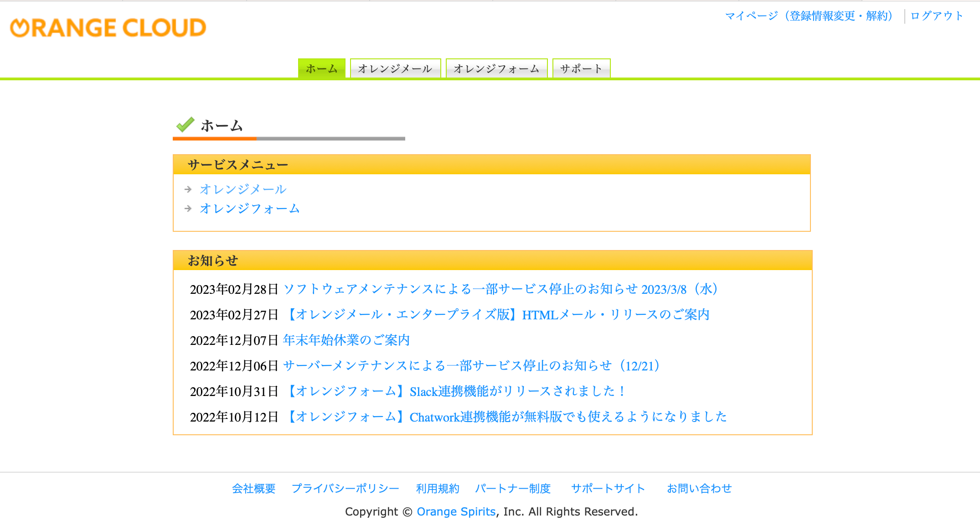
Task: Select the ホーム tab
Action: pos(322,68)
